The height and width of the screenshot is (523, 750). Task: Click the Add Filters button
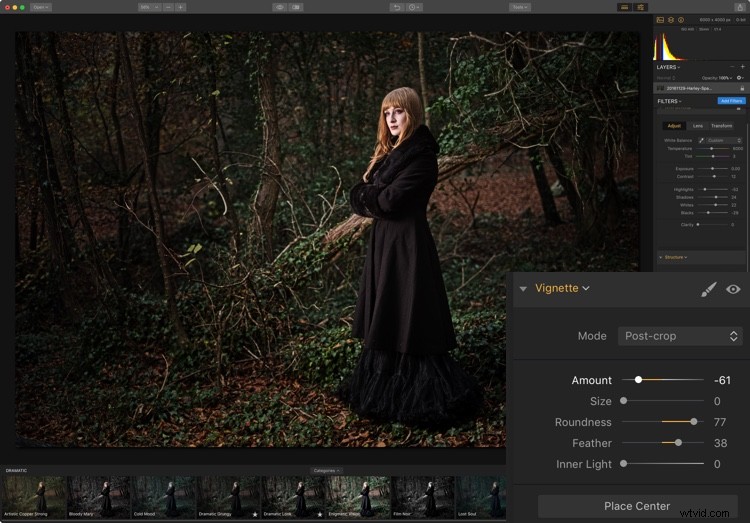731,100
